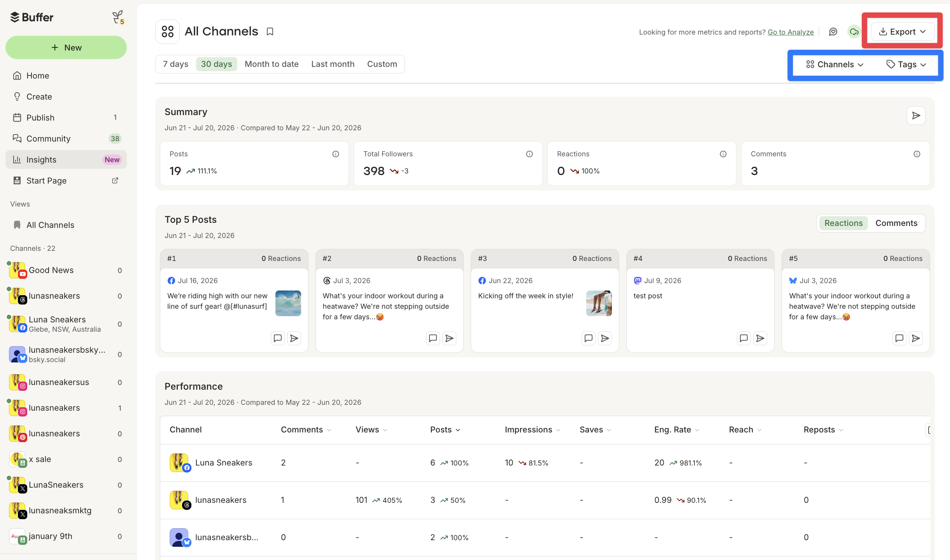
Task: Click send icon on post #2 card
Action: tap(449, 338)
